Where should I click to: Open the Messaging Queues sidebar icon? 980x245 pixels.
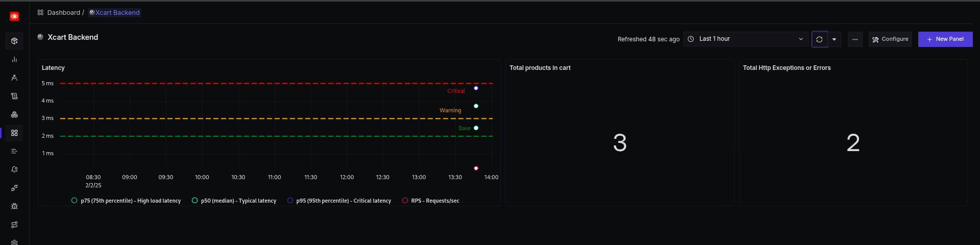pyautogui.click(x=14, y=151)
